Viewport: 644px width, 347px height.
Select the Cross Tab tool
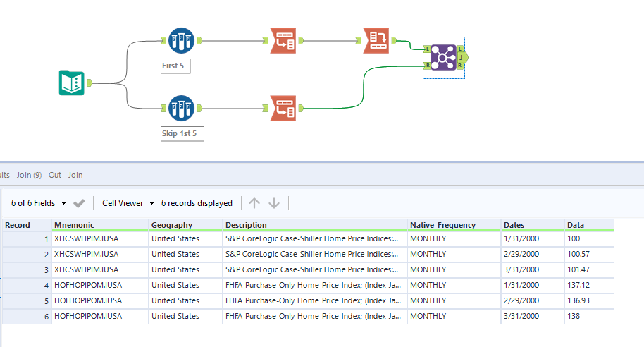point(376,41)
